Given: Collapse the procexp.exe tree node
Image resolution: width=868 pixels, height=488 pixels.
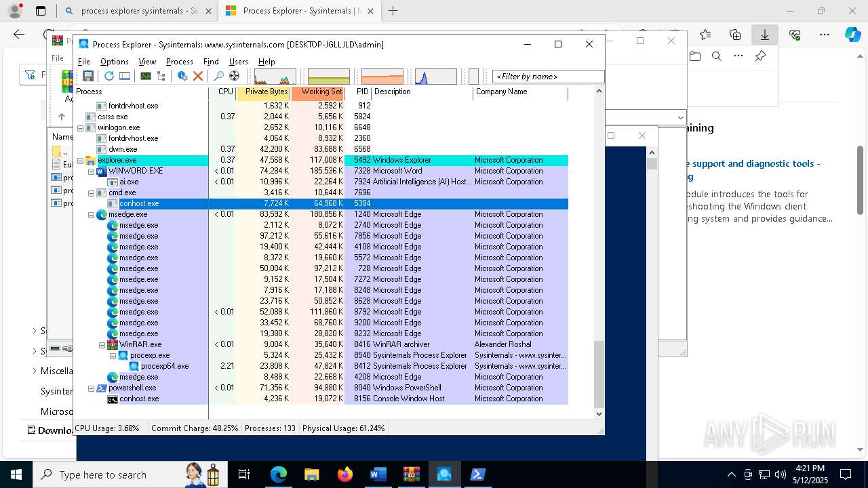Looking at the screenshot, I should [113, 355].
